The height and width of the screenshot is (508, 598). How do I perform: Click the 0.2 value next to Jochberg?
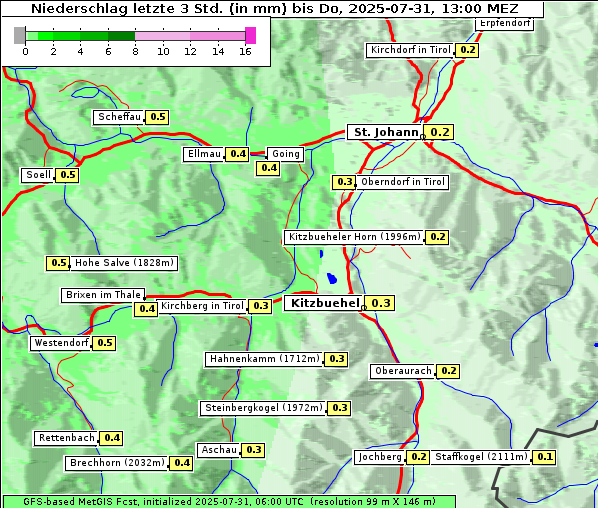tap(418, 457)
